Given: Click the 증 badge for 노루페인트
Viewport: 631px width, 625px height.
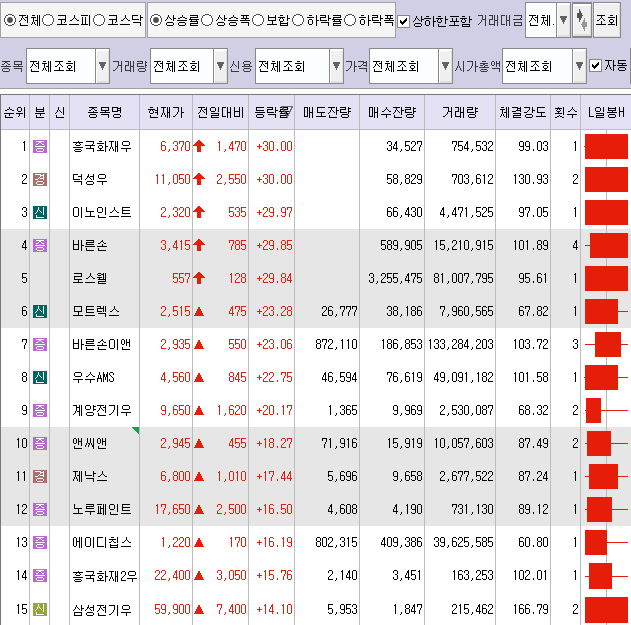Looking at the screenshot, I should point(39,509).
